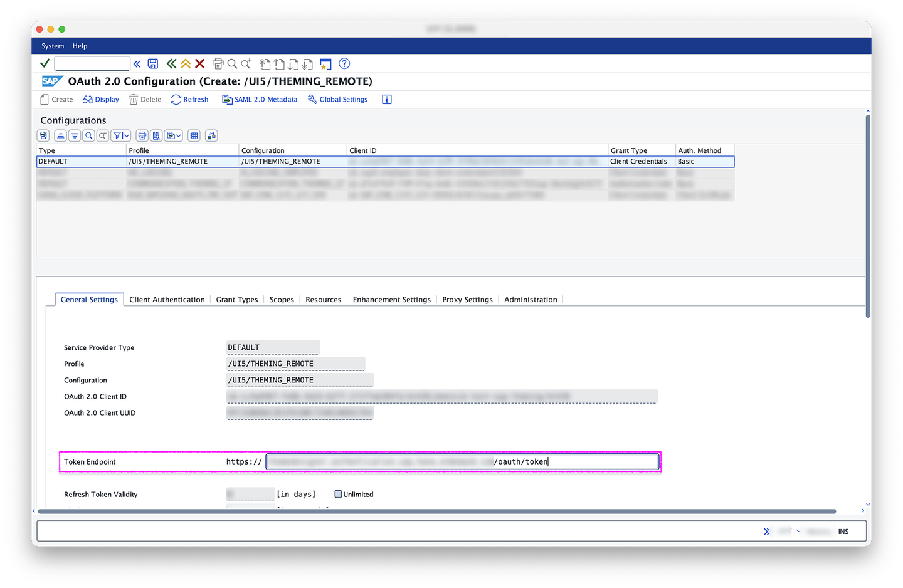This screenshot has width=903, height=588.
Task: Click the Grant Type column header
Action: click(642, 150)
